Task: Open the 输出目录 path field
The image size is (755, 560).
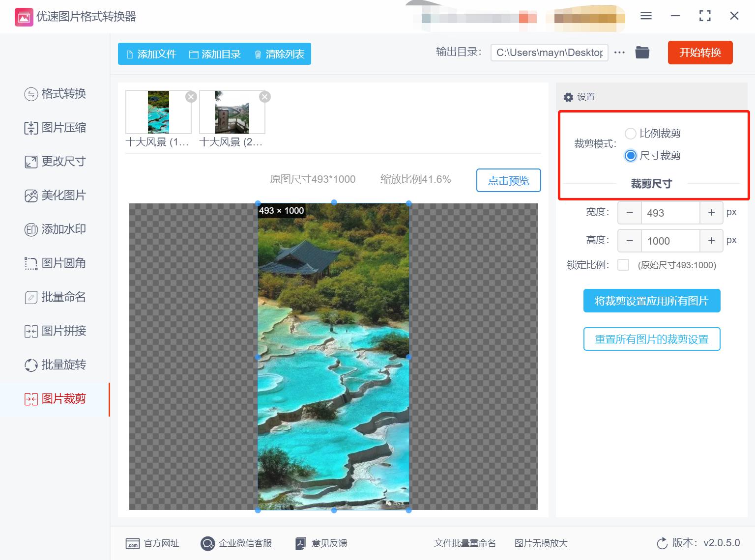Action: coord(549,52)
